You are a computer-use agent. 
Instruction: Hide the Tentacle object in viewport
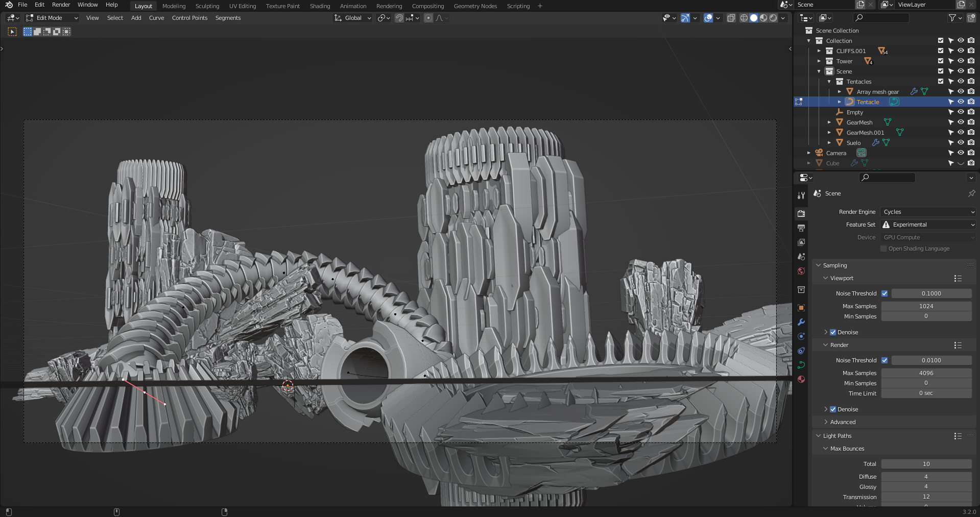click(961, 102)
